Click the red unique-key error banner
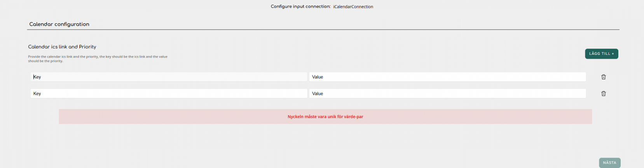This screenshot has width=644, height=168. (x=325, y=117)
